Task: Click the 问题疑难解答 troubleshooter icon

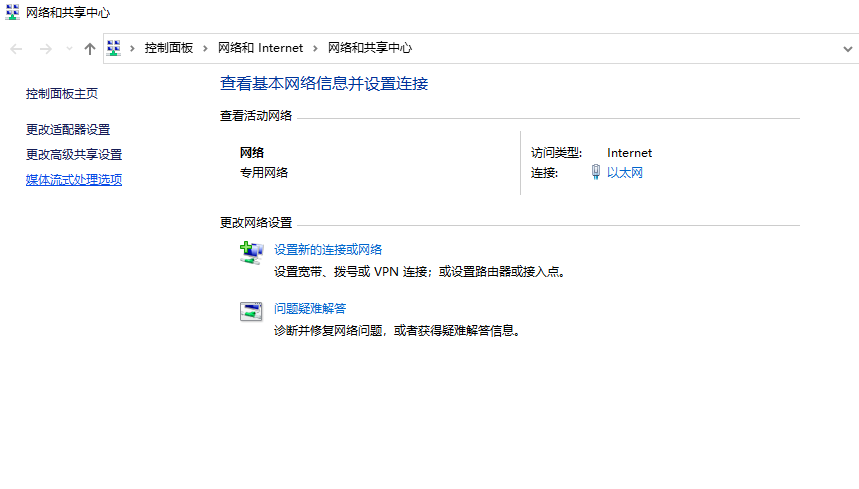Action: click(251, 311)
